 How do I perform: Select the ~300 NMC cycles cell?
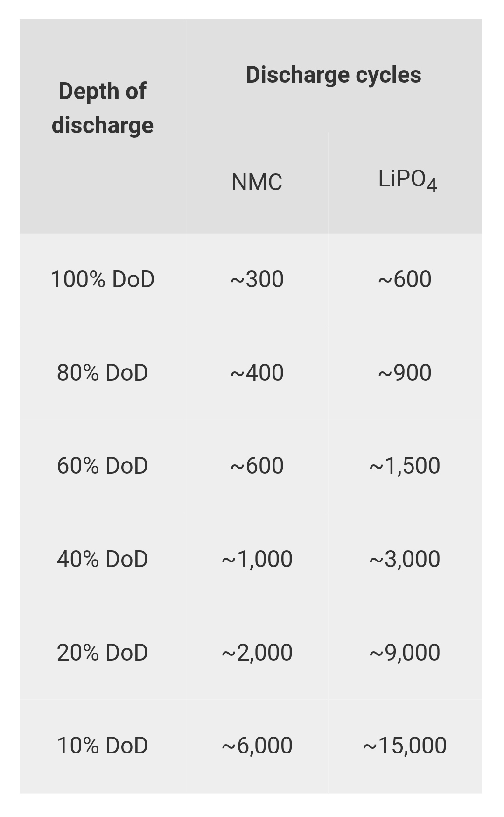(257, 279)
